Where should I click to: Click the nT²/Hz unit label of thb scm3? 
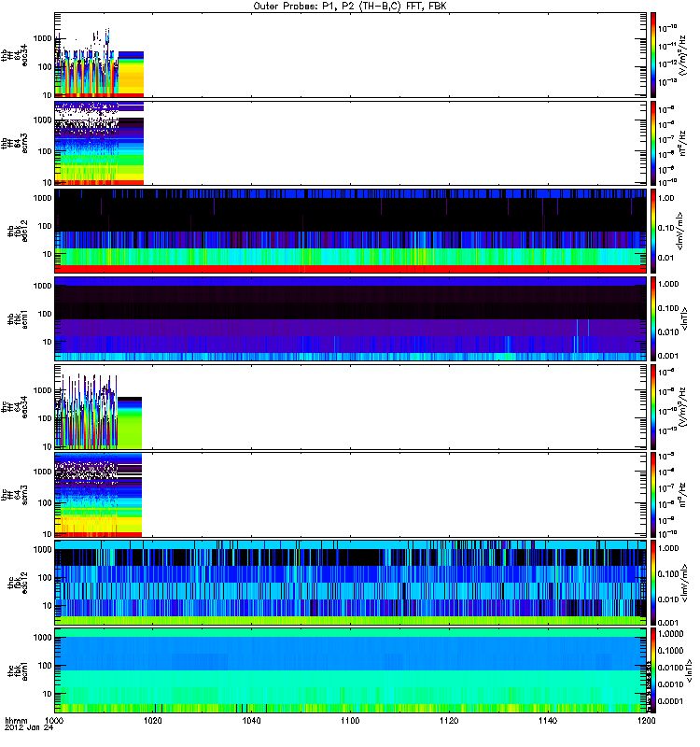click(x=683, y=143)
